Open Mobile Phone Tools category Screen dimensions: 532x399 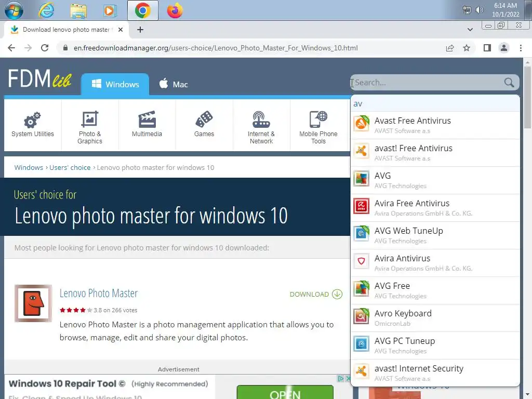[318, 125]
